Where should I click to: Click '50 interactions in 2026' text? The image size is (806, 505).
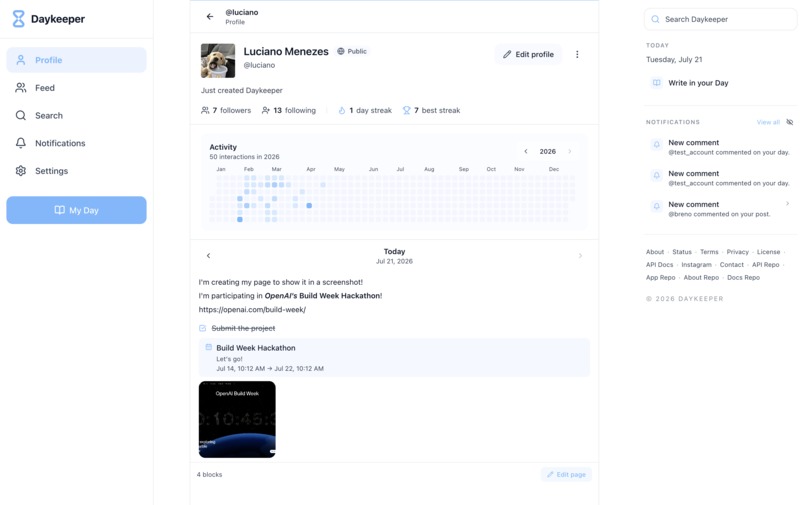click(x=244, y=157)
